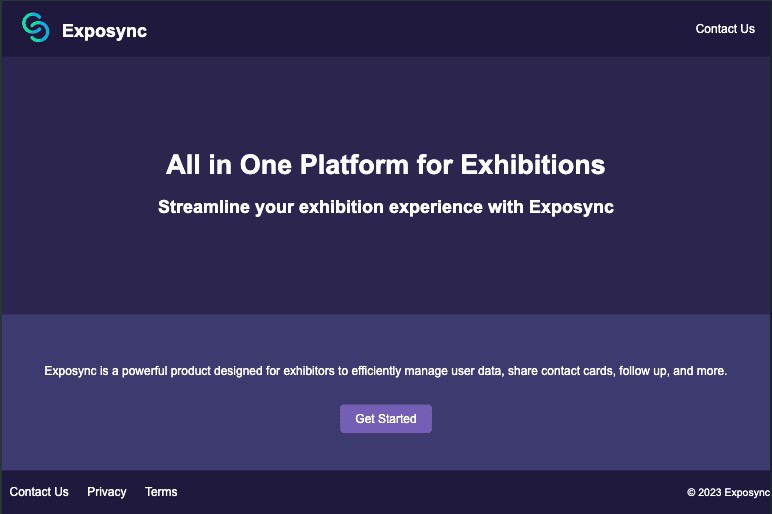Click Exposync at the end of the subheading
Image resolution: width=772 pixels, height=514 pixels.
tap(572, 207)
